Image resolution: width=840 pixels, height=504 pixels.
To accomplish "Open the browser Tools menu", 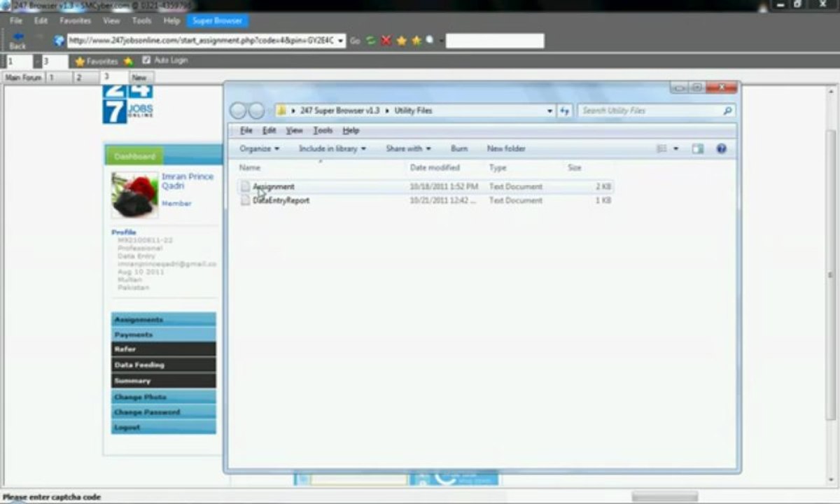I will tap(141, 21).
